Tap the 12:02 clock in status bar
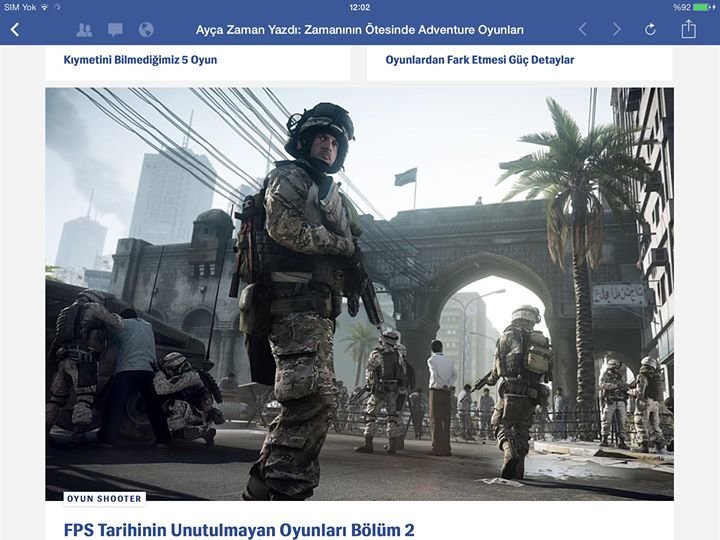This screenshot has width=720, height=540. coord(360,7)
